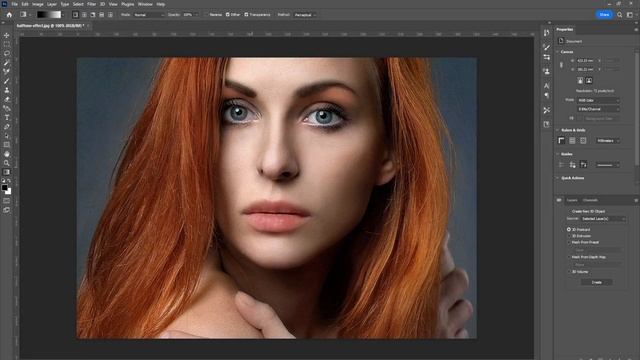This screenshot has height=360, width=640.
Task: Open the Image menu
Action: click(x=38, y=4)
